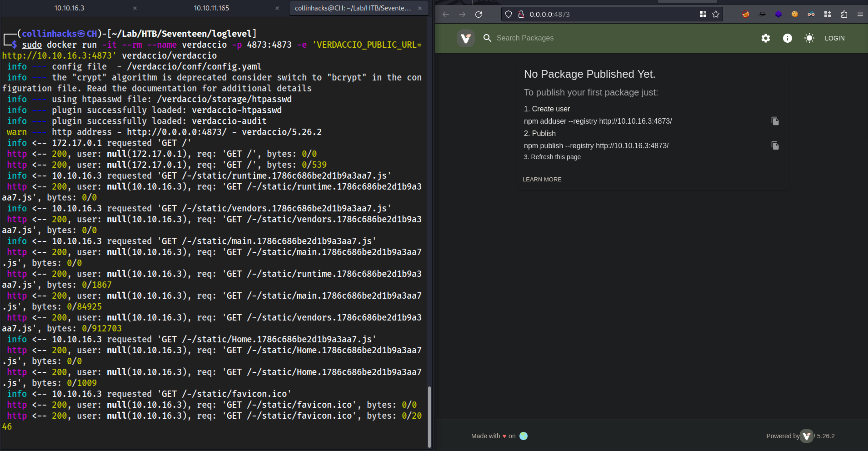Click the '2. Publish' step text

(x=540, y=133)
